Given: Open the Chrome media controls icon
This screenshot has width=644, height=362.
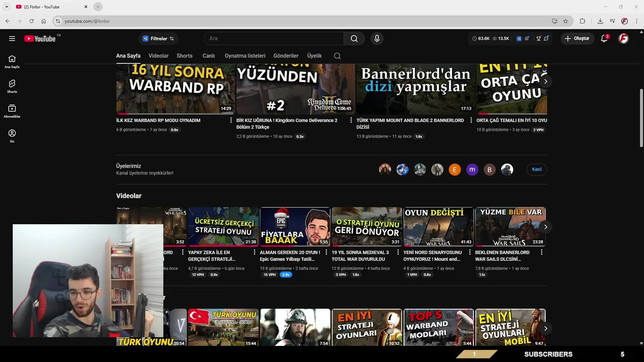Looking at the screenshot, I should 612,21.
